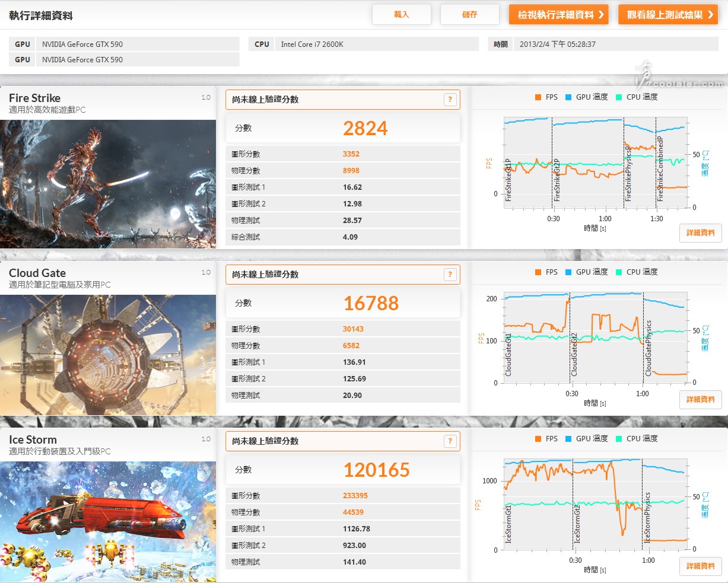728x583 pixels.
Task: Select Ice Storm physics score 44539
Action: pyautogui.click(x=353, y=512)
